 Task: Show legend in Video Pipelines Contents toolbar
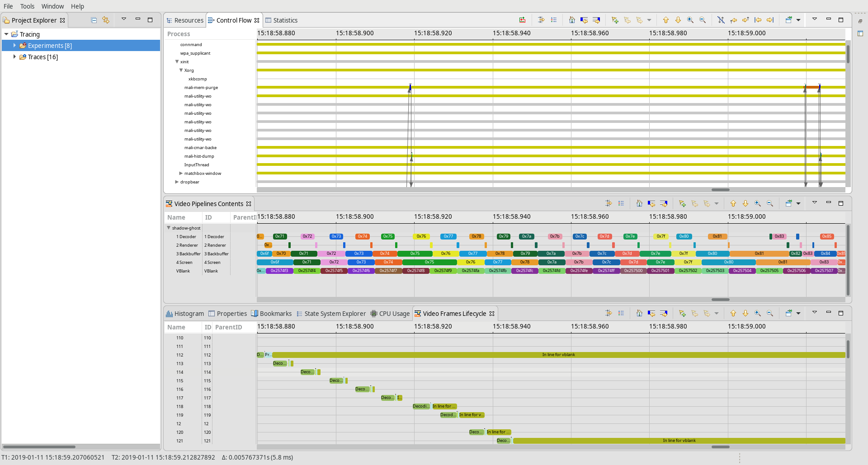point(621,203)
